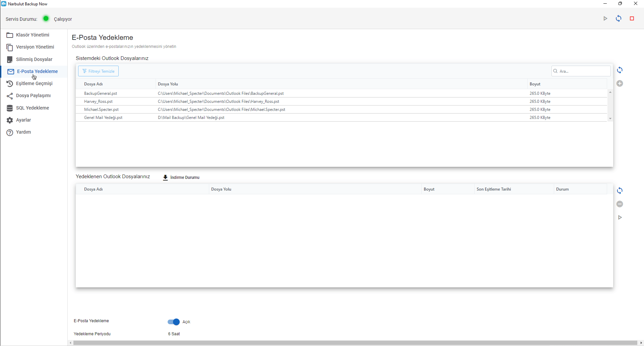Viewport: 644px width, 346px height.
Task: Open İndirme Durumu download status
Action: coord(181,178)
